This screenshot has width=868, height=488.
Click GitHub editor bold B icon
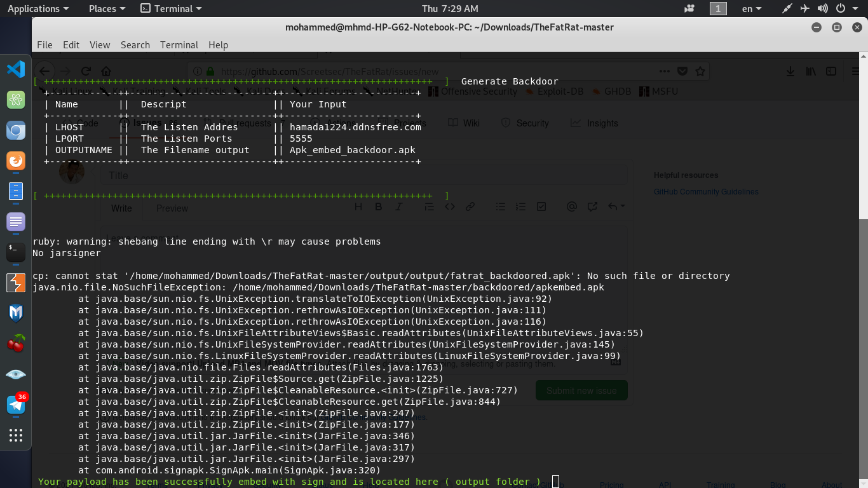[x=379, y=207]
